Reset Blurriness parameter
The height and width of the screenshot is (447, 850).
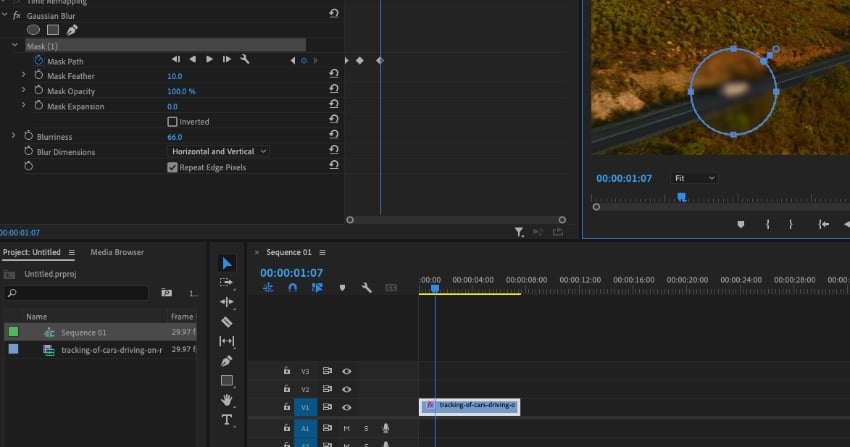334,134
